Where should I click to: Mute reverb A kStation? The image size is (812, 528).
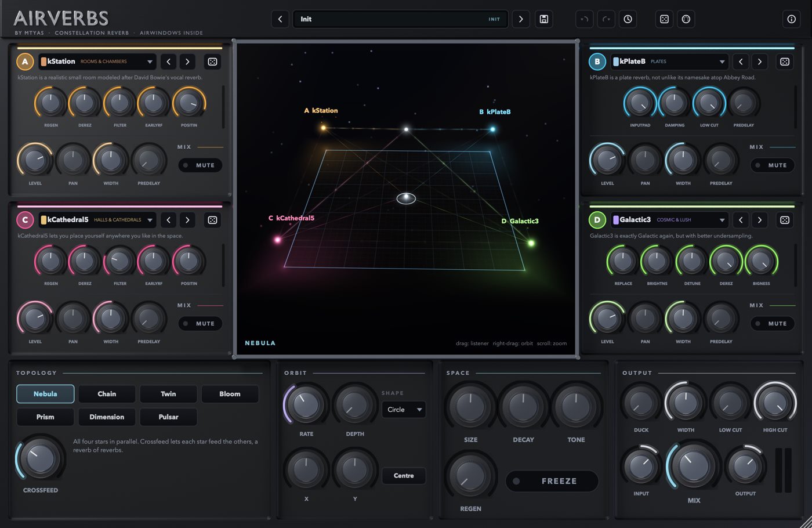(200, 165)
